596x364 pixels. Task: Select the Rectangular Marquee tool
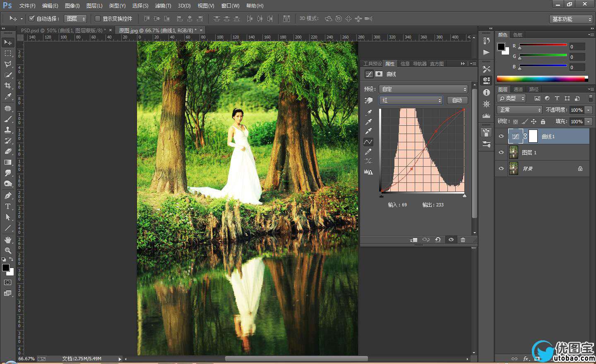click(x=8, y=53)
